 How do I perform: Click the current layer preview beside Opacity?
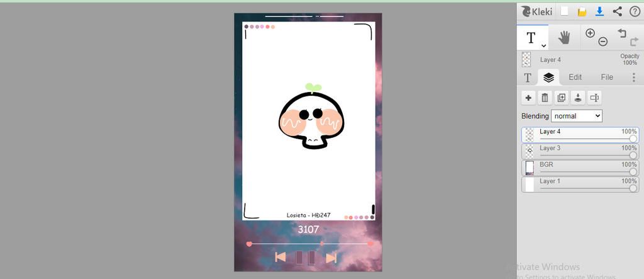pyautogui.click(x=526, y=59)
